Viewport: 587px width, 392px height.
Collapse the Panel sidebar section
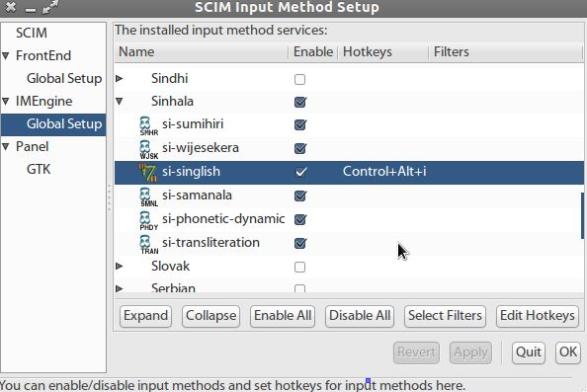tap(6, 146)
